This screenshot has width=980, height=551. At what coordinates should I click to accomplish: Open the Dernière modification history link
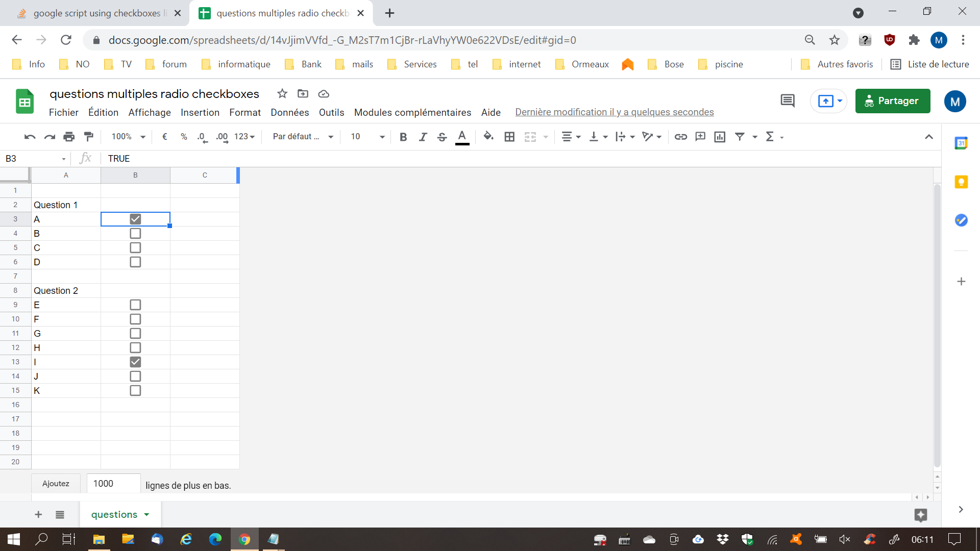point(614,112)
